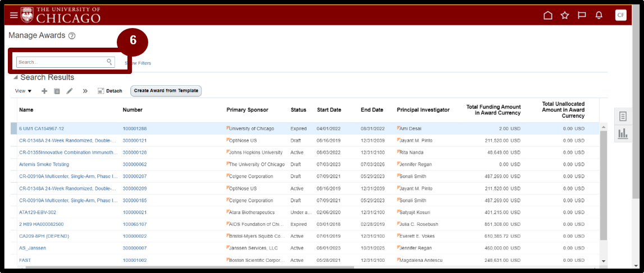Open award number 300000128

coord(135,152)
